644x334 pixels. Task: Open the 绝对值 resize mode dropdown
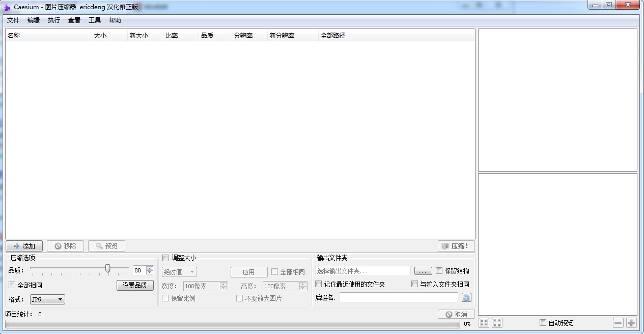(x=179, y=272)
